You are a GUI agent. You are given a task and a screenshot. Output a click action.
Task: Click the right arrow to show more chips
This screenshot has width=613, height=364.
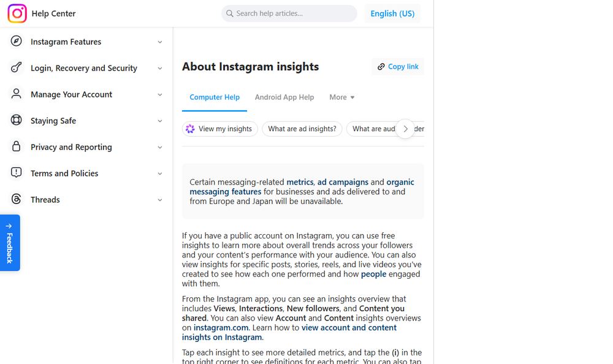tap(405, 129)
